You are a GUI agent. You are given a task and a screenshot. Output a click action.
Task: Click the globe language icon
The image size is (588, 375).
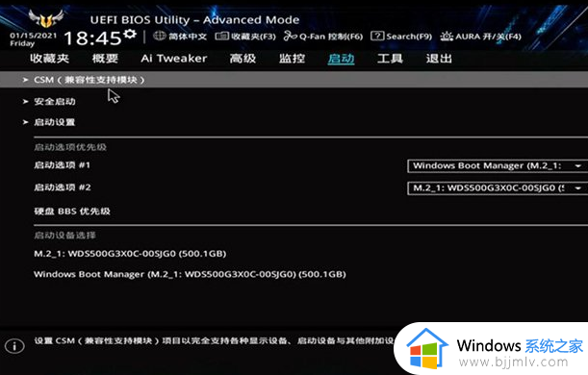[160, 36]
